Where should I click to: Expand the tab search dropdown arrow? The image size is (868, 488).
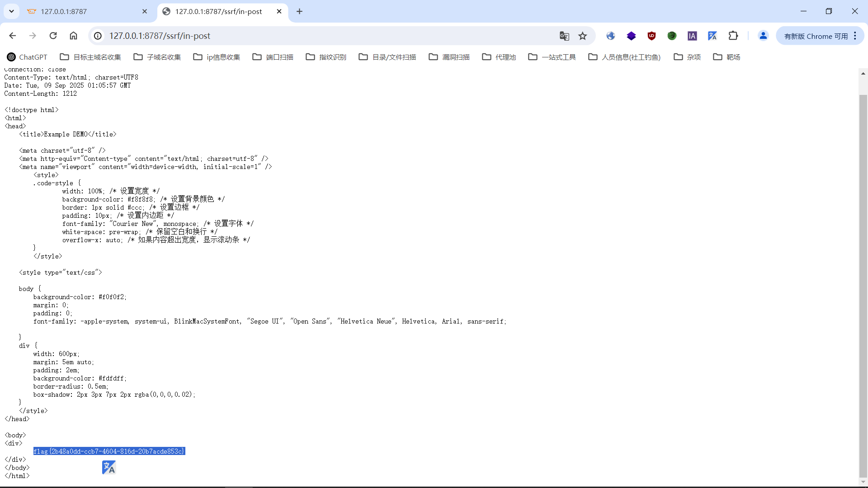11,11
